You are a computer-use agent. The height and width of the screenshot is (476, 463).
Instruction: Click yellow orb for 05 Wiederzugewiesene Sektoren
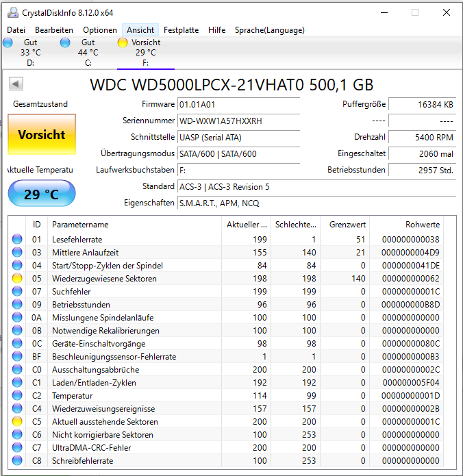tap(17, 278)
